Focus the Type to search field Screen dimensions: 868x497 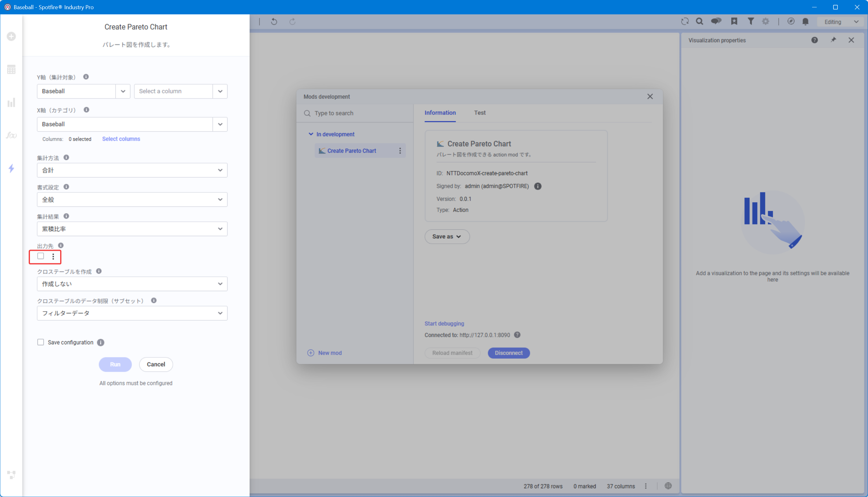click(x=355, y=113)
